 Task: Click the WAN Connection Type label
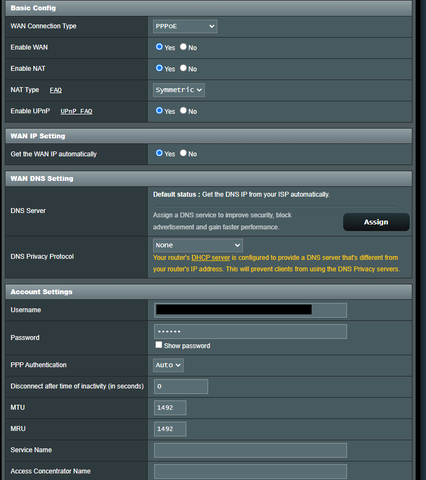click(x=43, y=26)
